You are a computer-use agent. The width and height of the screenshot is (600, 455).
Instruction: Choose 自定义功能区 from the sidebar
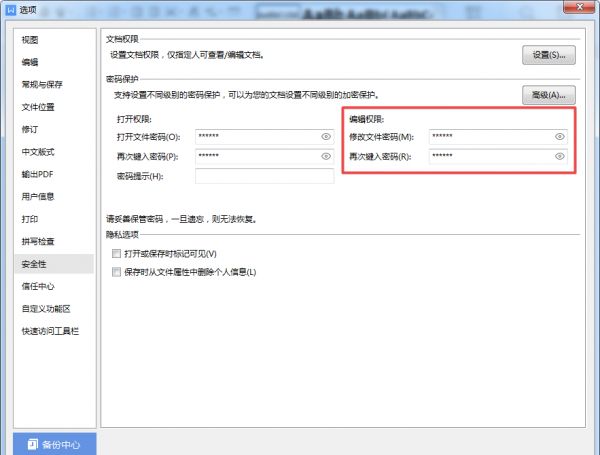46,308
